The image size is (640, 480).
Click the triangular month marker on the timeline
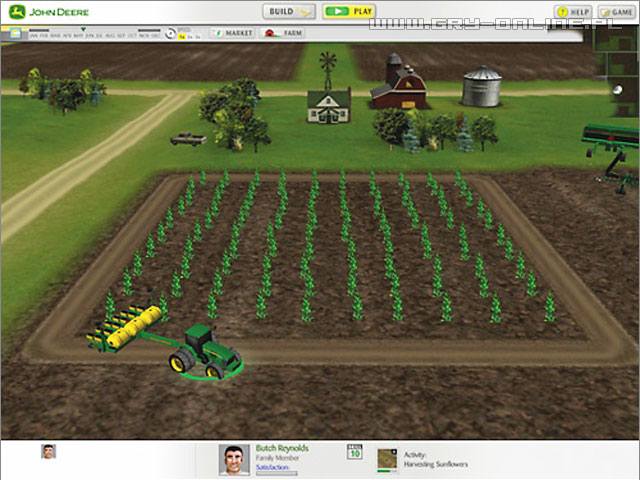[83, 29]
